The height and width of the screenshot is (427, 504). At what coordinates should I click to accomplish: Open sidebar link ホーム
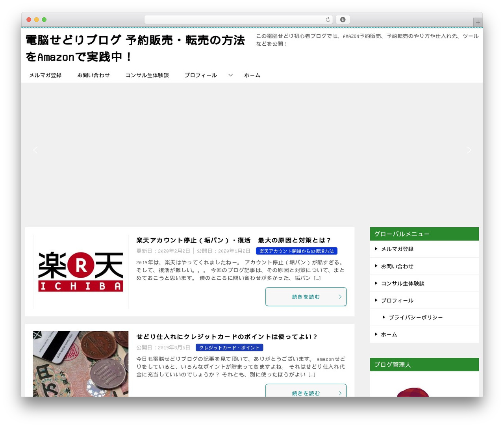coord(389,334)
